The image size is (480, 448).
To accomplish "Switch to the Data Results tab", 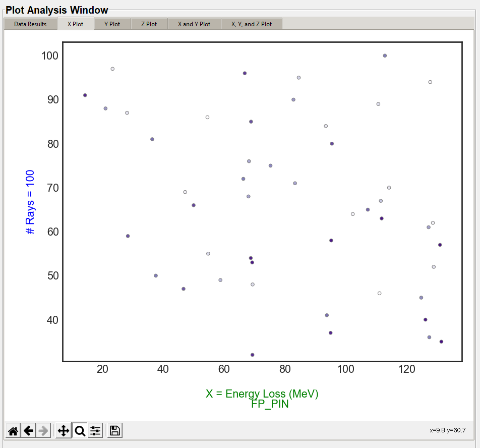I will coord(30,24).
